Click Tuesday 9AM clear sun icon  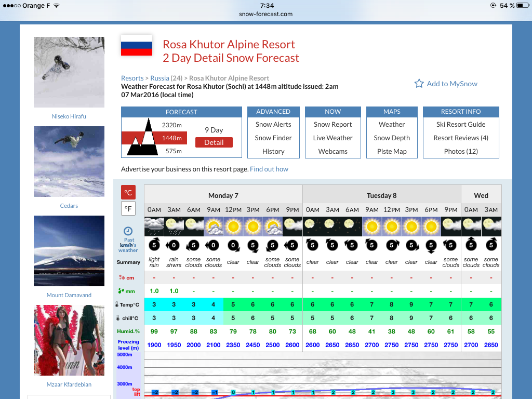coord(372,227)
